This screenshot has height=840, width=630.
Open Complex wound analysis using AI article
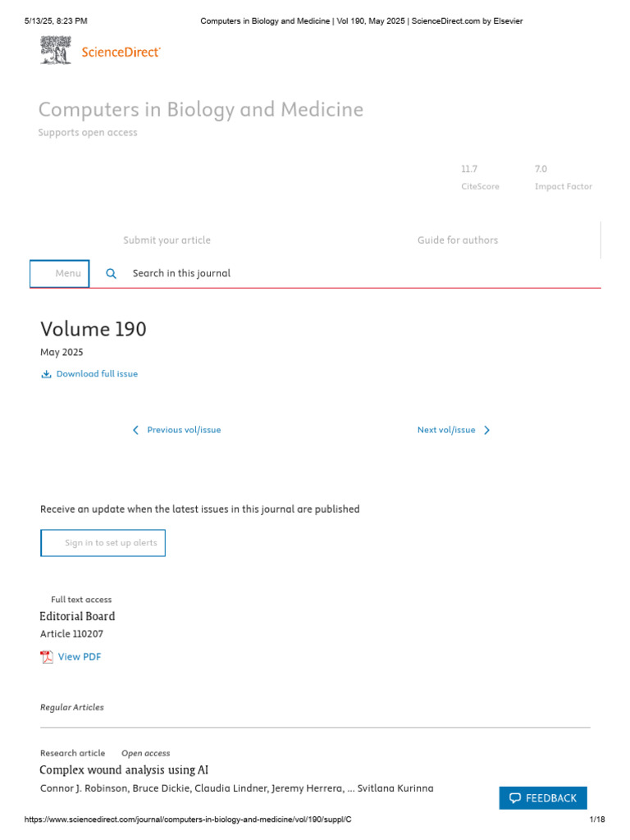coord(124,770)
